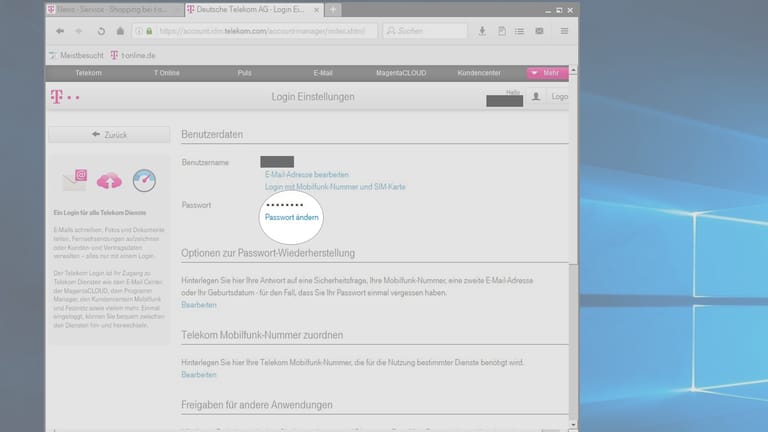Image resolution: width=768 pixels, height=432 pixels.
Task: Click the Suchen search field
Action: [425, 31]
